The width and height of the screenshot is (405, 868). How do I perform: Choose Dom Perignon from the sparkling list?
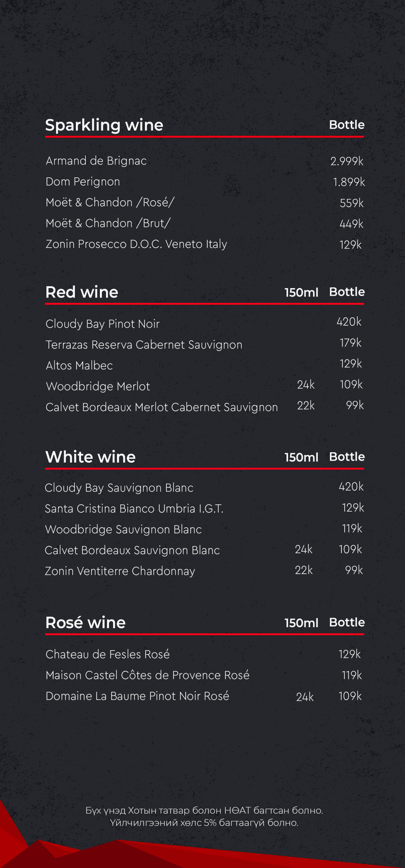[83, 182]
